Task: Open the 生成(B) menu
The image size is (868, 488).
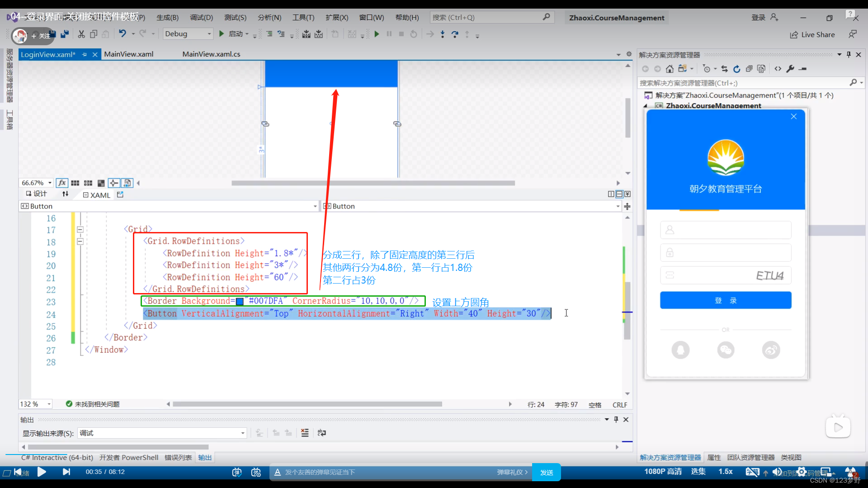Action: [x=167, y=17]
